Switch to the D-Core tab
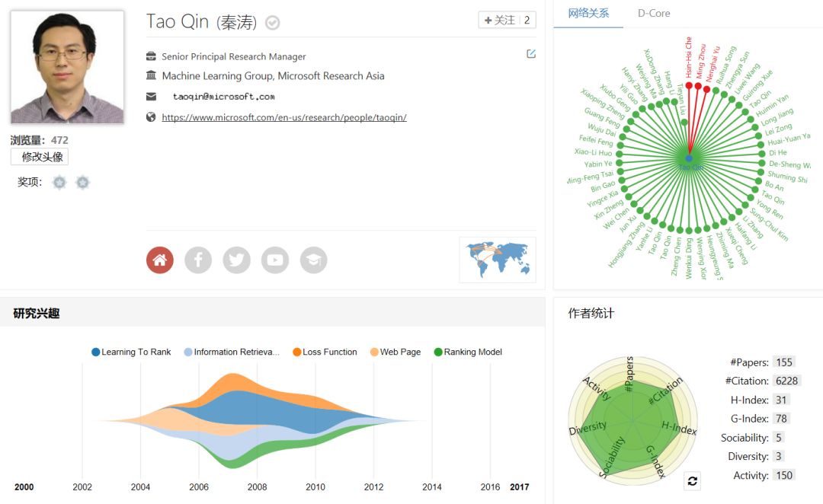823x504 pixels. point(654,13)
